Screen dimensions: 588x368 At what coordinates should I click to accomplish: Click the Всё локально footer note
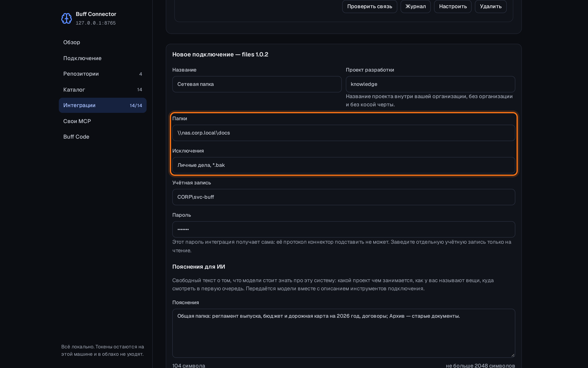(x=102, y=350)
